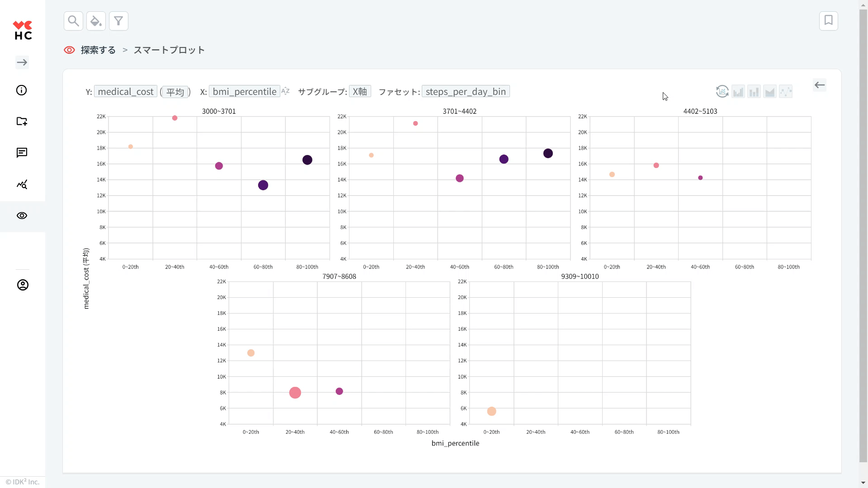Click the 探索する breadcrumb link

point(98,50)
